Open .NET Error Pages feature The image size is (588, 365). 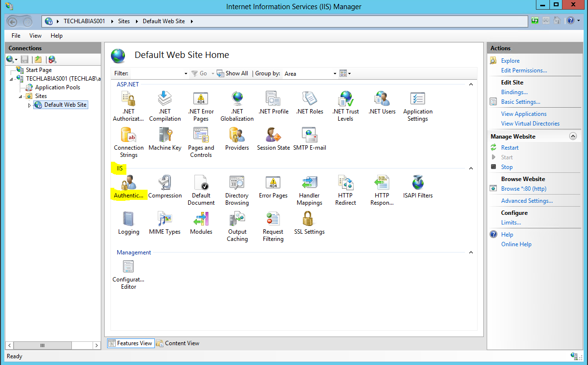tap(201, 106)
